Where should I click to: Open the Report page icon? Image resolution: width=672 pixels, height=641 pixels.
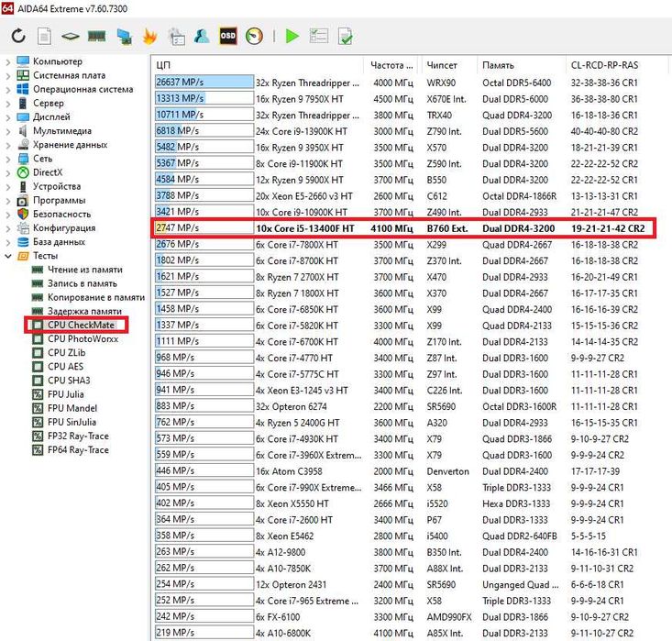pos(44,36)
